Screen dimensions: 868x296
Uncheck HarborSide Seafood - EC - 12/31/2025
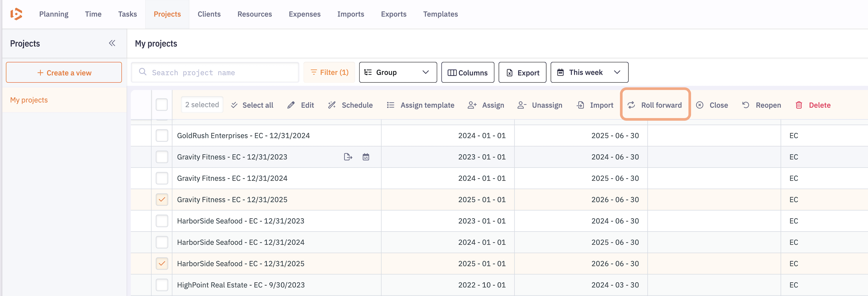click(x=162, y=264)
